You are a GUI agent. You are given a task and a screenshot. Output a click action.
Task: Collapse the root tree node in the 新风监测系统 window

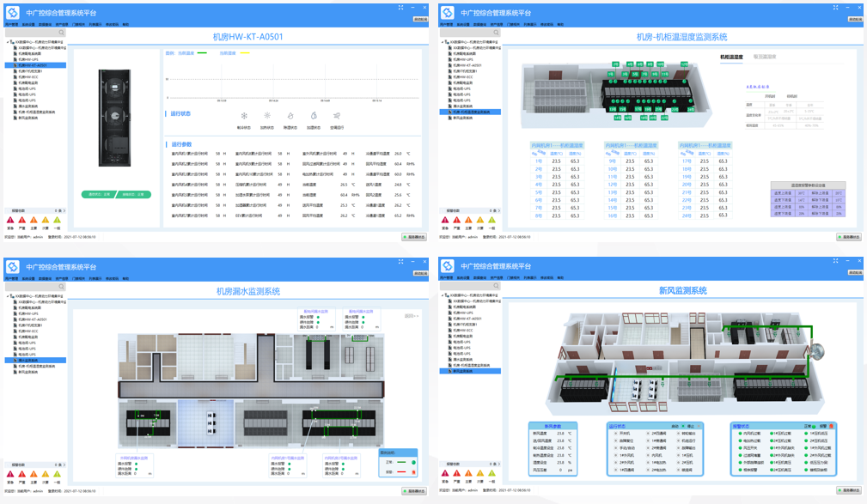pos(443,295)
